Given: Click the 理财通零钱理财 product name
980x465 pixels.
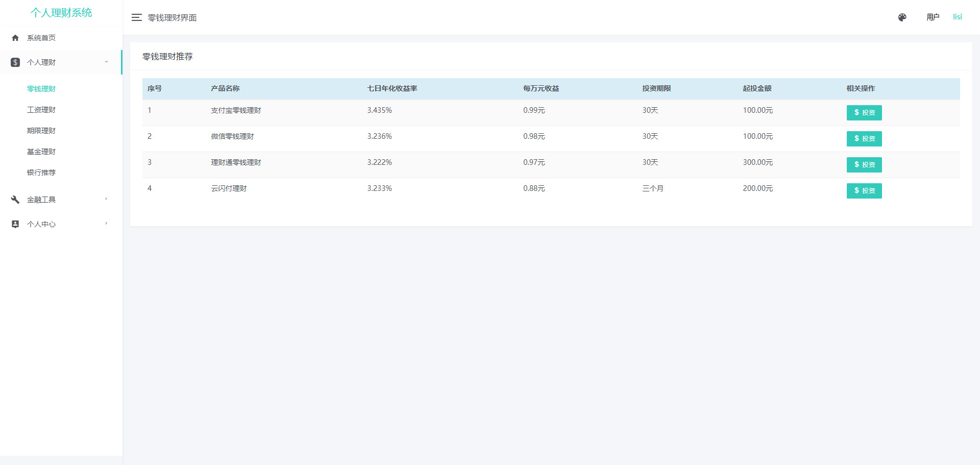Looking at the screenshot, I should pos(236,162).
